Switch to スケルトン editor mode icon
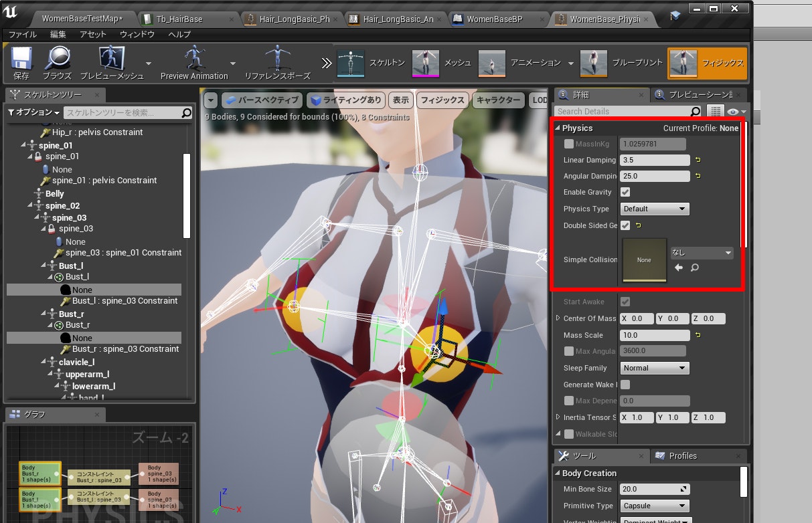 [x=351, y=63]
